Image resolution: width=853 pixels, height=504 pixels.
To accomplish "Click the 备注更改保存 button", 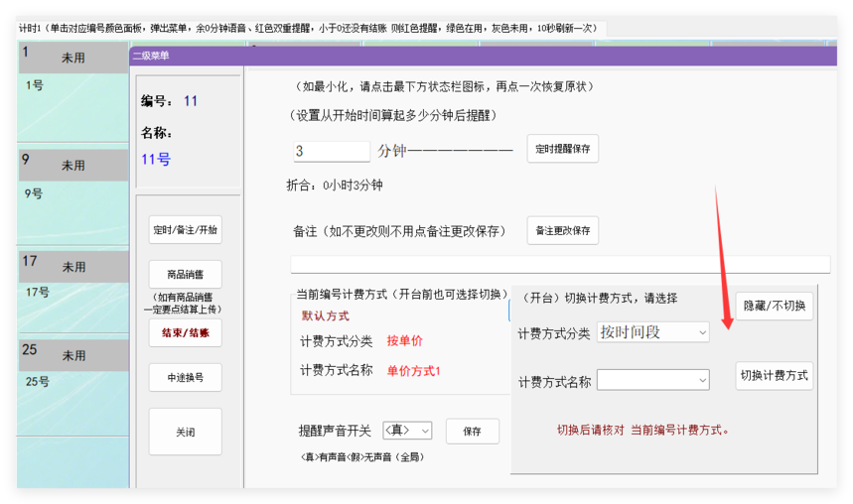I will point(562,230).
